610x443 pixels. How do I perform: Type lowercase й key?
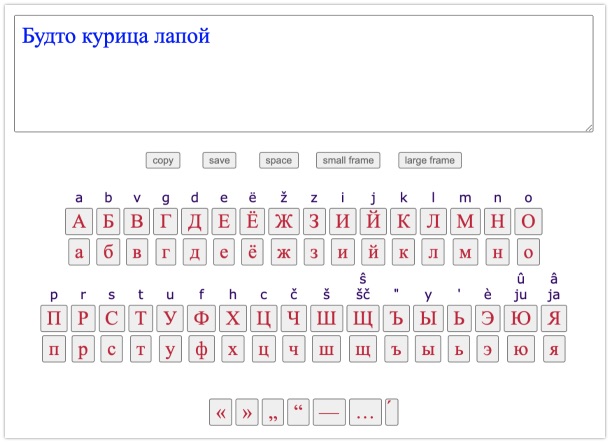point(372,252)
